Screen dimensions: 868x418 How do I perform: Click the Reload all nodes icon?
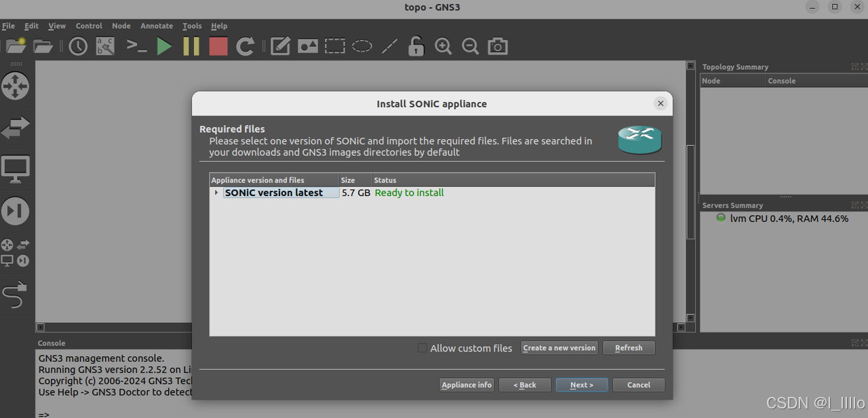point(245,46)
